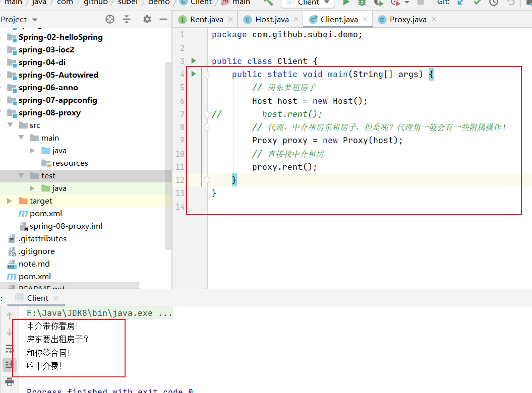Viewport: 532px width, 393px height.
Task: Toggle soft-wrap in Run console
Action: [10, 349]
